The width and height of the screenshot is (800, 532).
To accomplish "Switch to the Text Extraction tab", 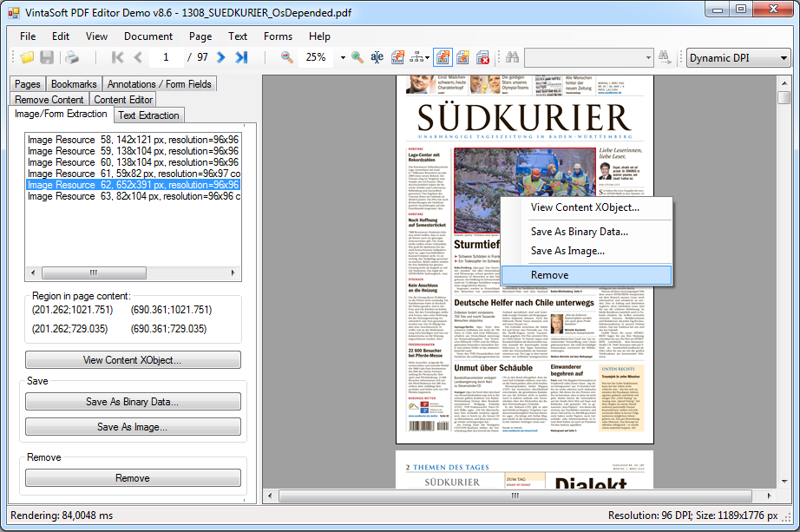I will click(x=148, y=115).
